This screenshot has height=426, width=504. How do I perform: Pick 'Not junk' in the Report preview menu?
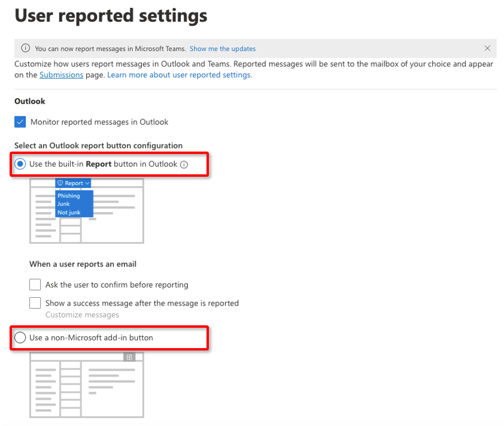coord(68,212)
